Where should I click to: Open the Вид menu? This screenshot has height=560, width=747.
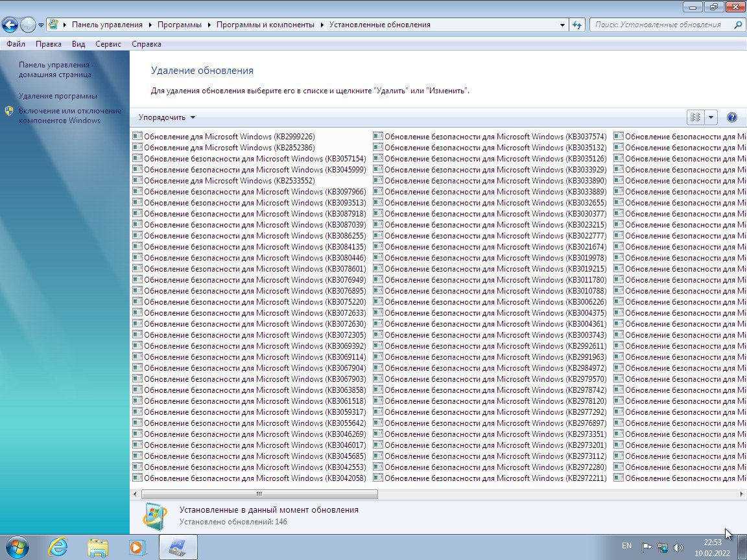click(78, 44)
